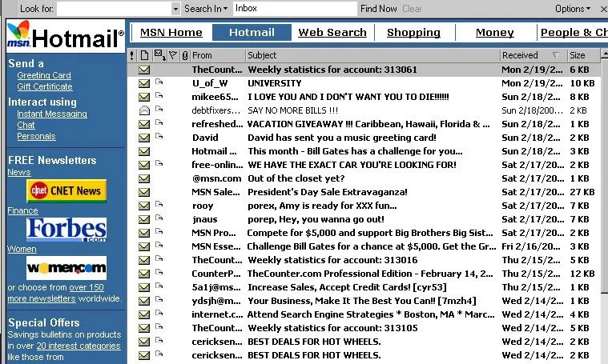Image resolution: width=608 pixels, height=364 pixels.
Task: Click envelope icon of internet.c Search Engine message
Action: pos(144,314)
